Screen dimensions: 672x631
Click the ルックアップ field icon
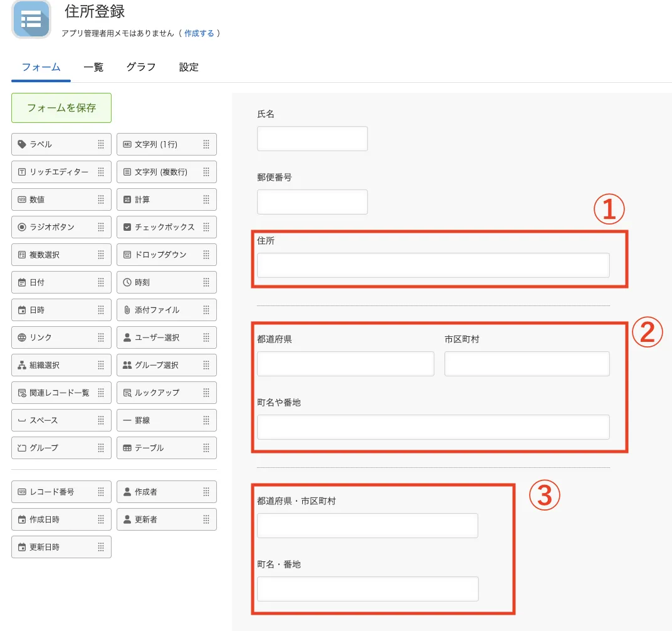(127, 393)
